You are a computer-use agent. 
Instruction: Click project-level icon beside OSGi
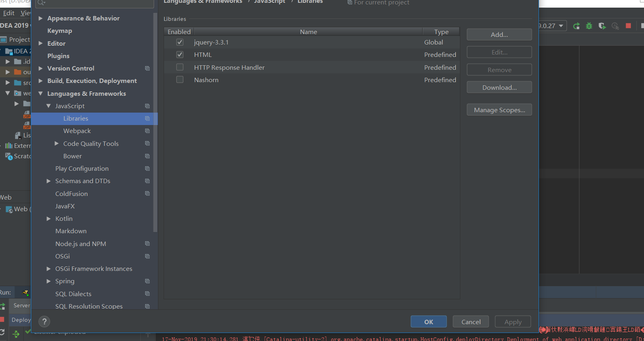click(x=147, y=256)
